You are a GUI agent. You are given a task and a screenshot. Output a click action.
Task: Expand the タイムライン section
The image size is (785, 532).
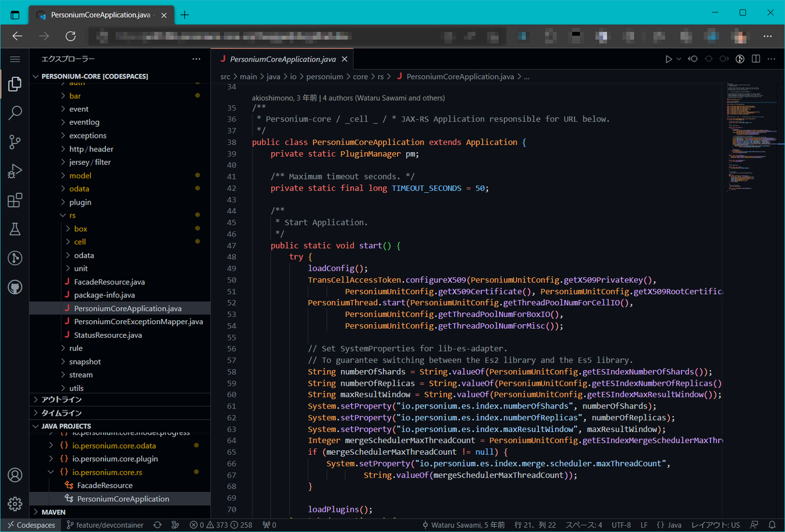click(120, 413)
